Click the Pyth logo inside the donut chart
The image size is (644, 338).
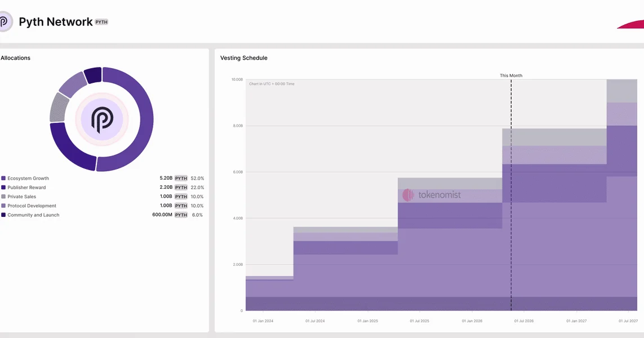pyautogui.click(x=102, y=119)
